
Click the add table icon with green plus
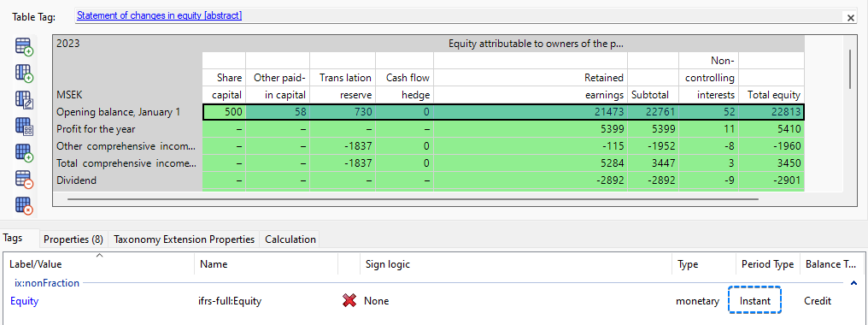25,152
